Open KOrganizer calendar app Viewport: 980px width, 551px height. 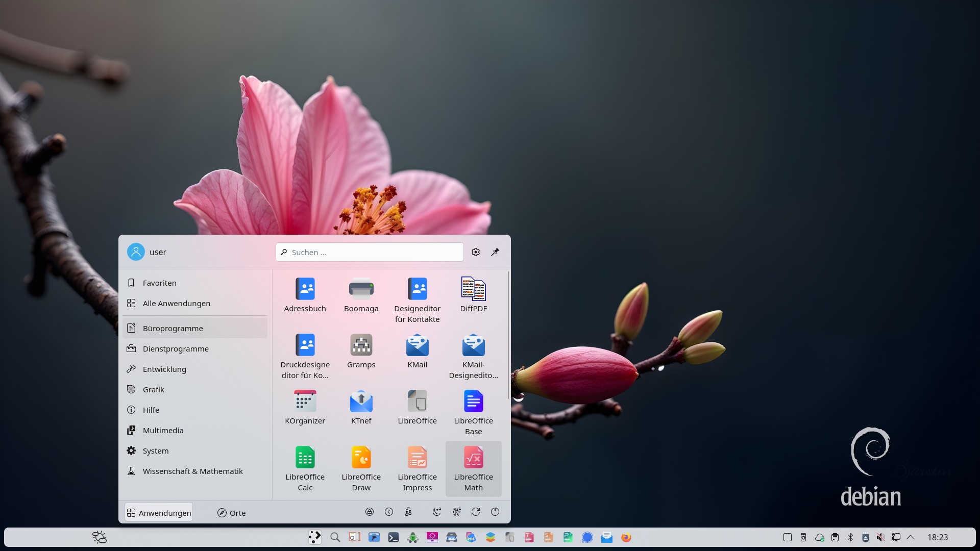pyautogui.click(x=305, y=413)
